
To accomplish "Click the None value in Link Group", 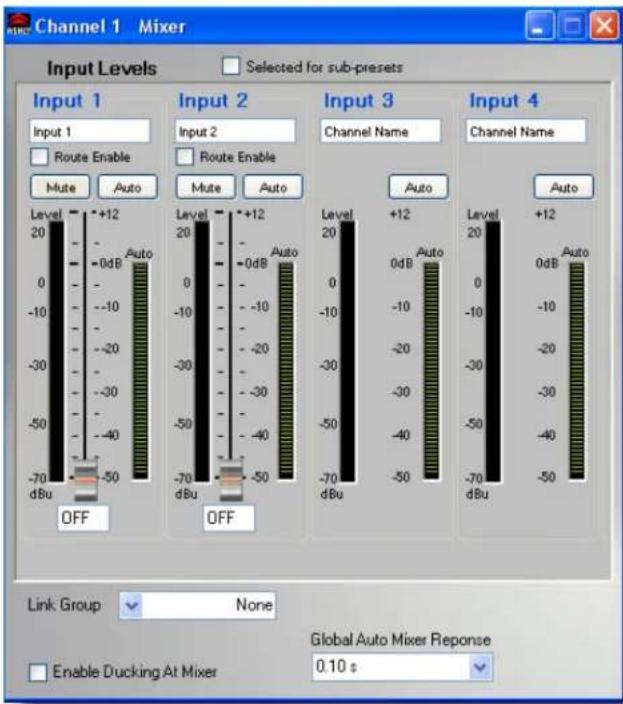I will click(x=254, y=605).
